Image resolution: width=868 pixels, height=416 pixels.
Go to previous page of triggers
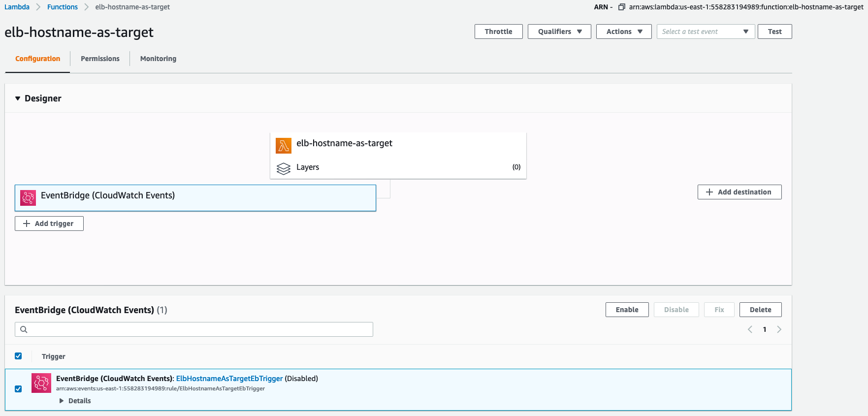750,329
